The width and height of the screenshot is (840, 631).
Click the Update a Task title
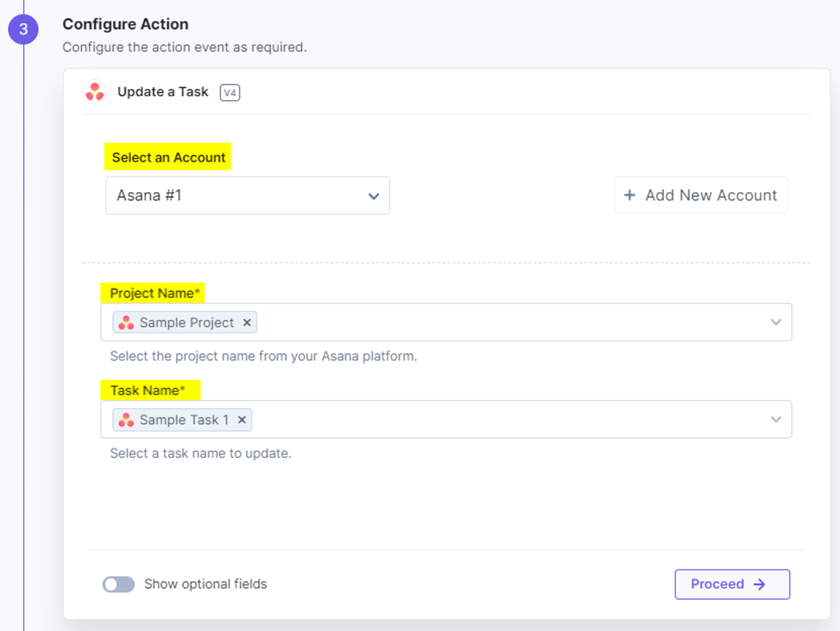[x=163, y=92]
